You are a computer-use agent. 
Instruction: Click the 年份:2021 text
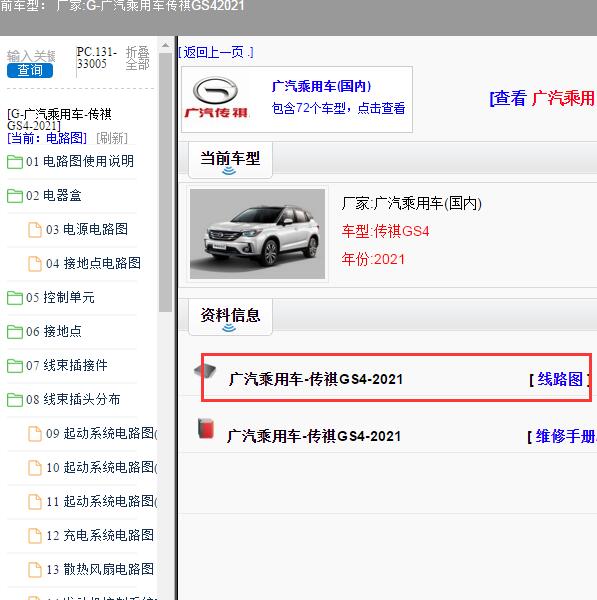(373, 259)
